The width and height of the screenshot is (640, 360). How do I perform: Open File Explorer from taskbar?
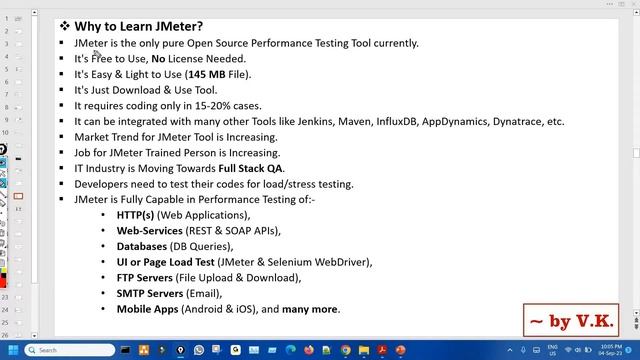[364, 350]
